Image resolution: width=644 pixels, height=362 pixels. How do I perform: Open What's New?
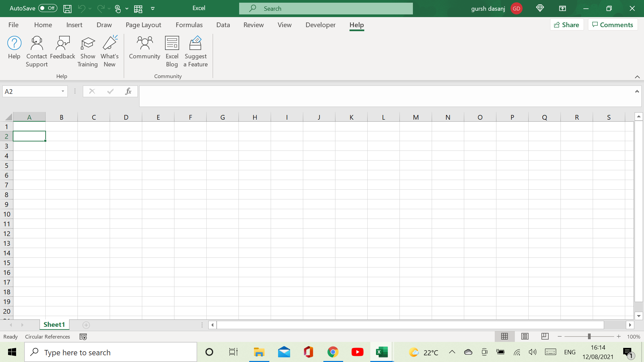coord(110,44)
